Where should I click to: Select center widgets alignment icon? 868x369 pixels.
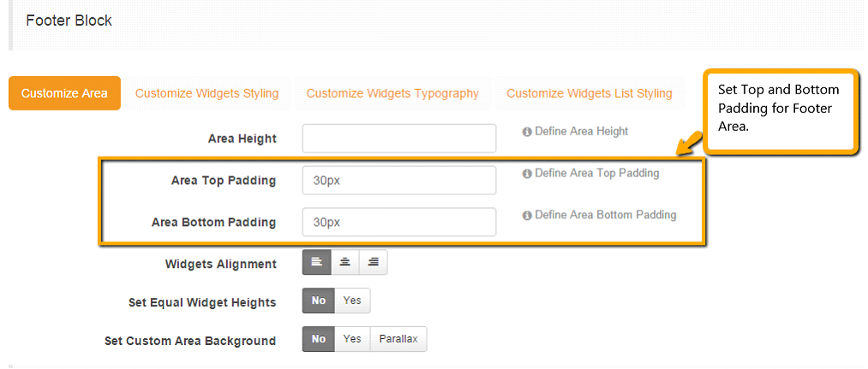345,263
